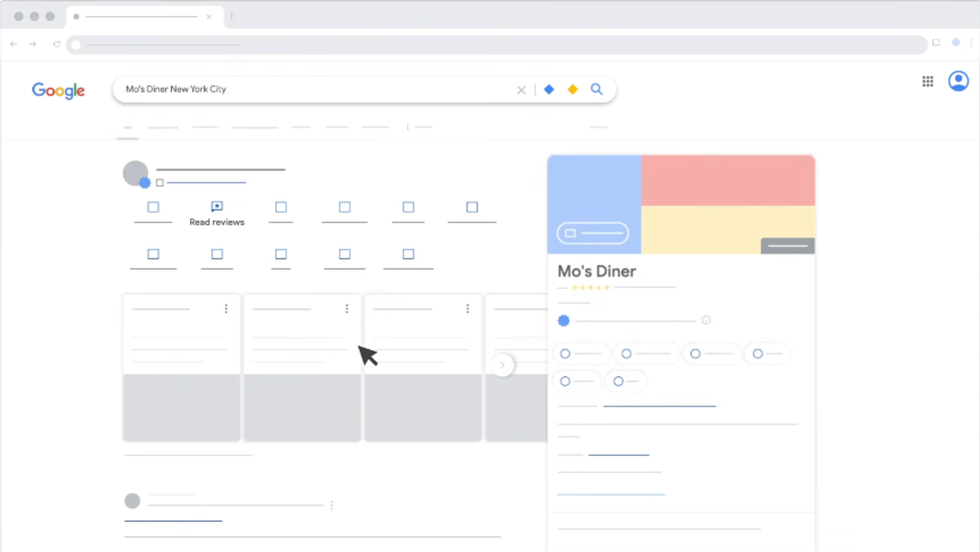Open three-dot menu on first result card
The image size is (980, 552).
[x=226, y=308]
